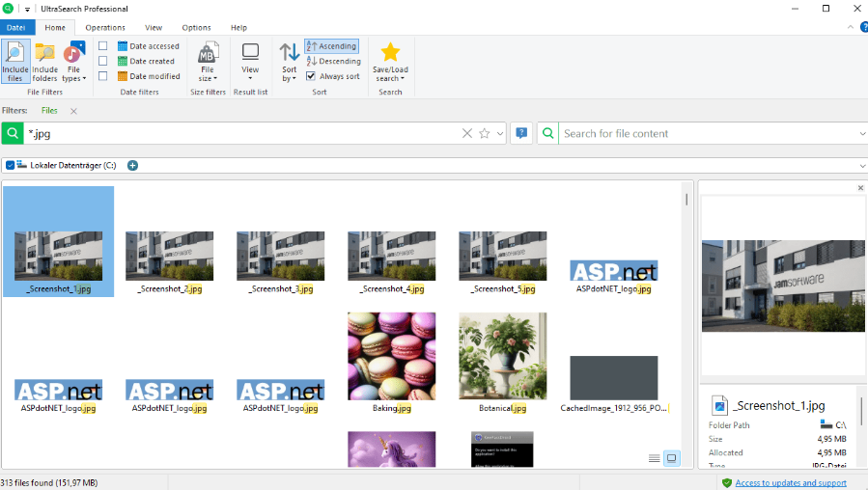
Task: Clear the *.jpg search text
Action: point(467,133)
